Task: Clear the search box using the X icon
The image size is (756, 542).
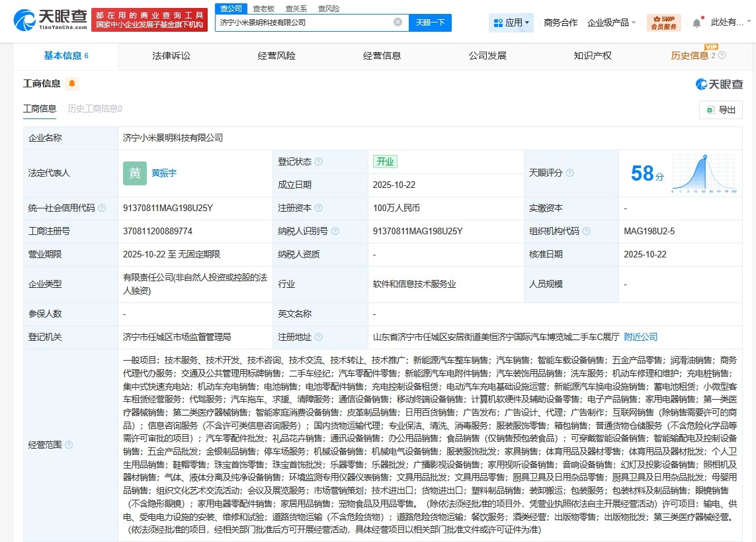Action: coord(397,22)
